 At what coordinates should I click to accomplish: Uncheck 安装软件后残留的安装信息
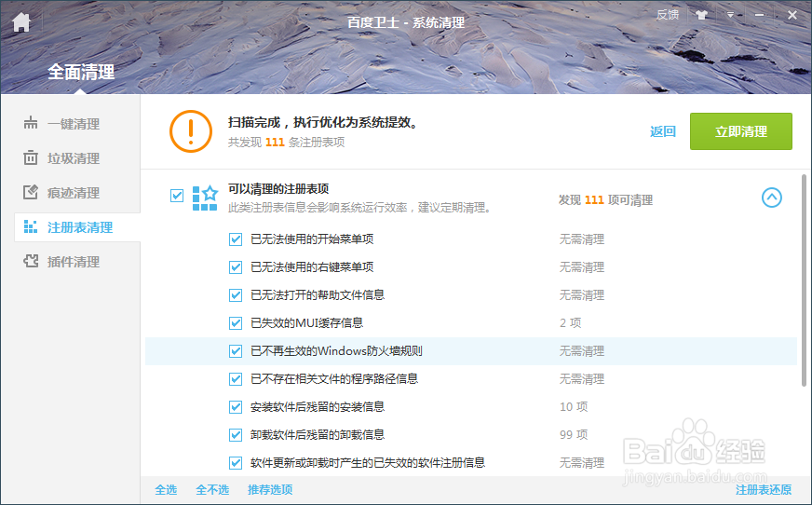point(236,407)
